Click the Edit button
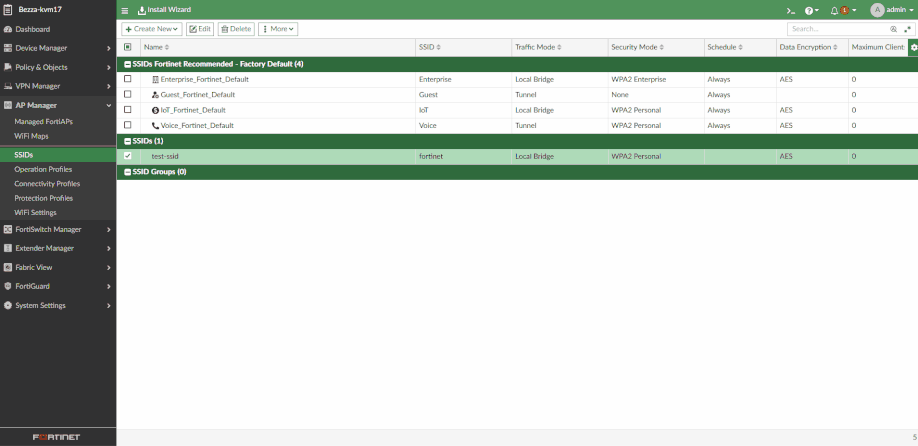 click(200, 29)
